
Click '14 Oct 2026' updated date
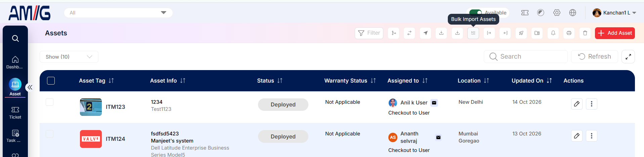tap(527, 102)
